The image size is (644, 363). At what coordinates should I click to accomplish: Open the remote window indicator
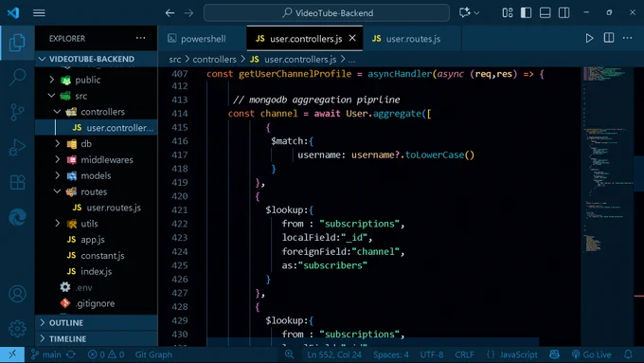(12, 354)
